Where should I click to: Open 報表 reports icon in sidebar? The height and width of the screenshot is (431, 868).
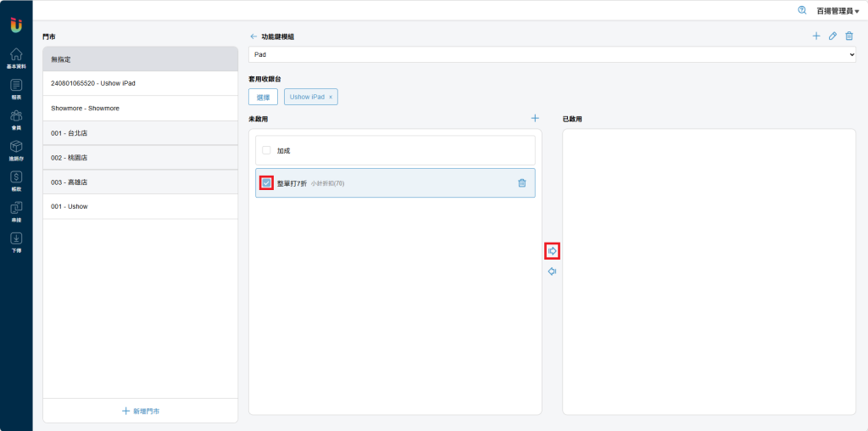16,87
